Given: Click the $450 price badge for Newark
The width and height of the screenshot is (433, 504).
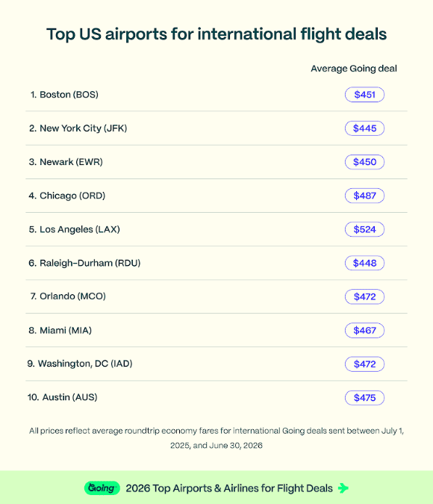Looking at the screenshot, I should [x=364, y=162].
